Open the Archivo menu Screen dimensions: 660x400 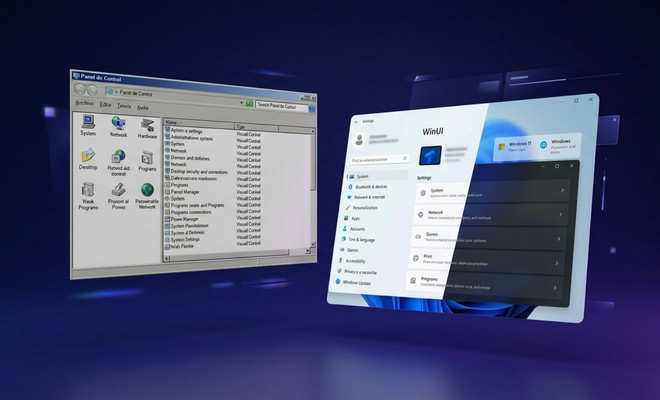click(x=84, y=103)
